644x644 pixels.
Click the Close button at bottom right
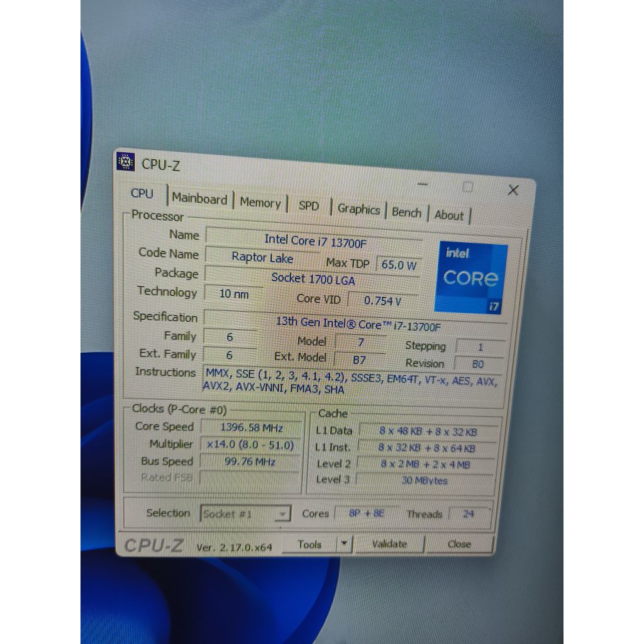[x=461, y=543]
